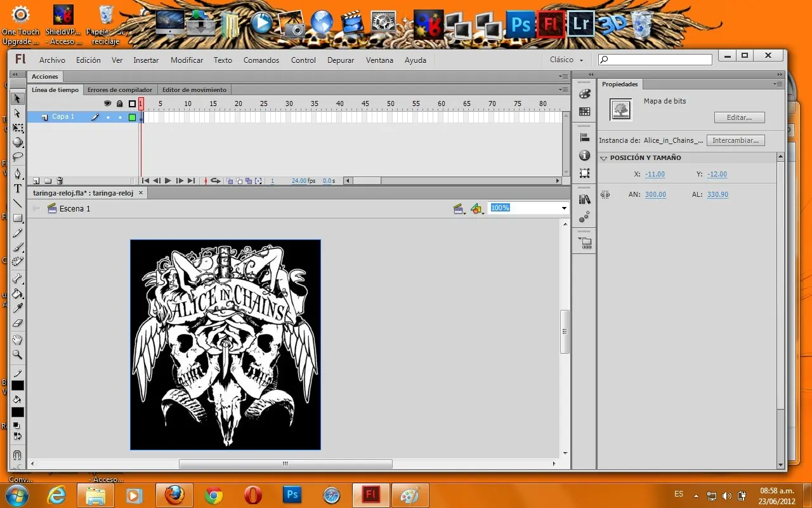Image resolution: width=812 pixels, height=508 pixels.
Task: Collapse the right panel dock arrows
Action: pyautogui.click(x=778, y=74)
